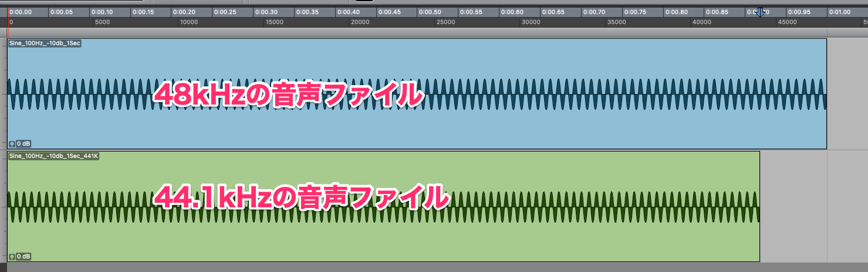Click the clip gain fader icon on the 441K clip
The width and height of the screenshot is (868, 272).
coord(12,257)
